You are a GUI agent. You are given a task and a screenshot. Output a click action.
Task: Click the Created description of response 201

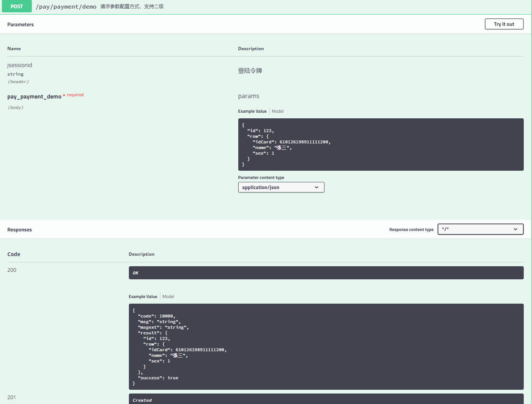point(326,400)
